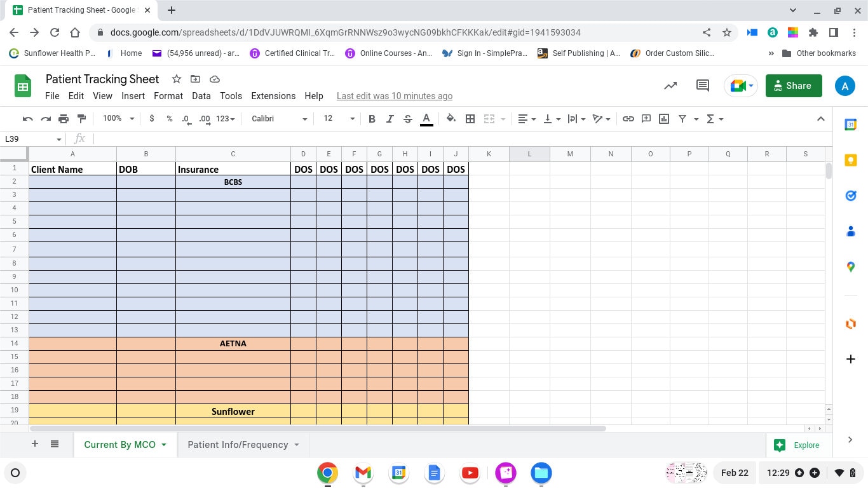Screen dimensions: 868x488
Task: Insert a chart from the toolbar
Action: 664,119
